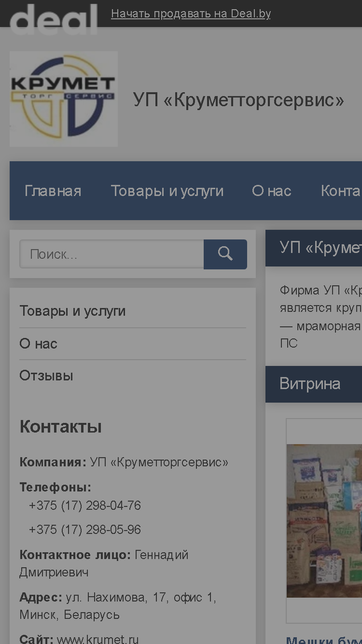Click the deal logo in the header
The width and height of the screenshot is (362, 644).
click(x=54, y=19)
